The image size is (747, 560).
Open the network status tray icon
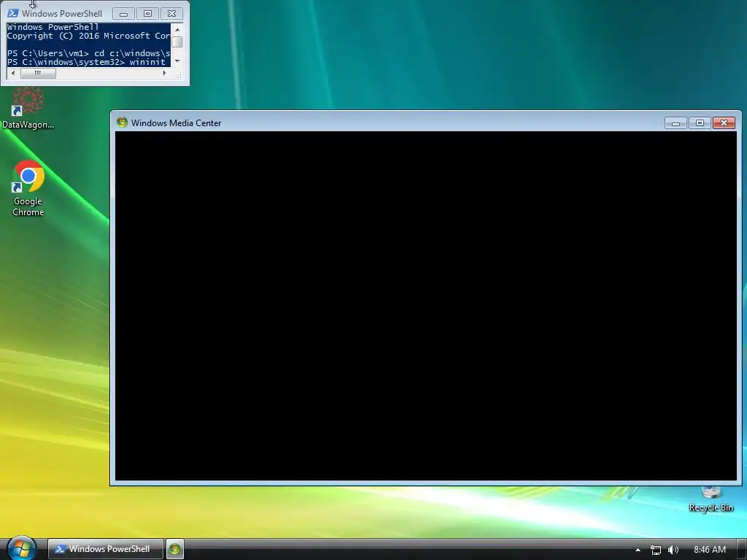(656, 550)
